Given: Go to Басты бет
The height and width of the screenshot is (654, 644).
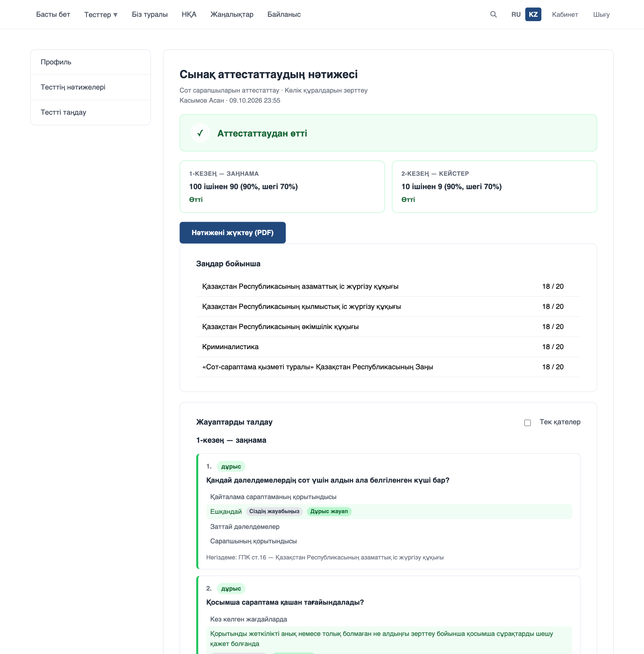Looking at the screenshot, I should [53, 14].
